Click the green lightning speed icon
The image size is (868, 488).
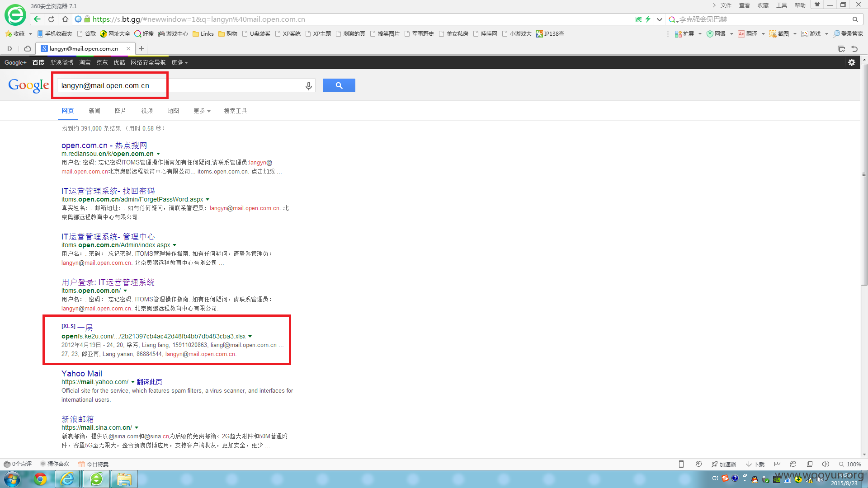pos(648,19)
